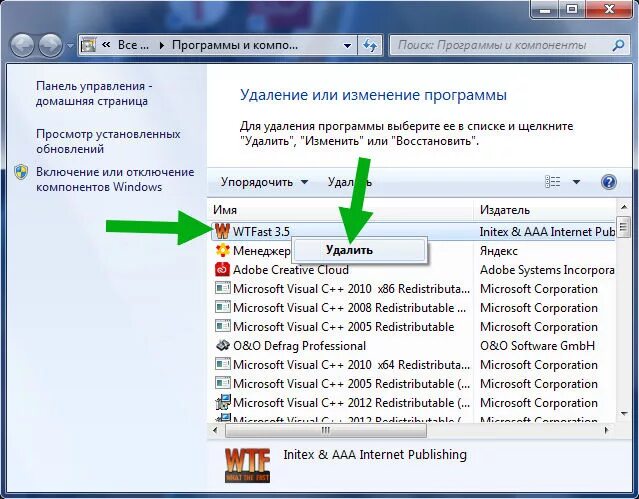639x499 pixels.
Task: Minimize the Programs and Features window
Action: pyautogui.click(x=545, y=9)
